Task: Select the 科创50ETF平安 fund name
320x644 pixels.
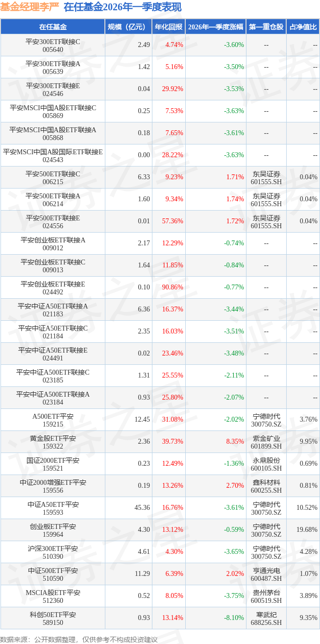Action: 53,614
